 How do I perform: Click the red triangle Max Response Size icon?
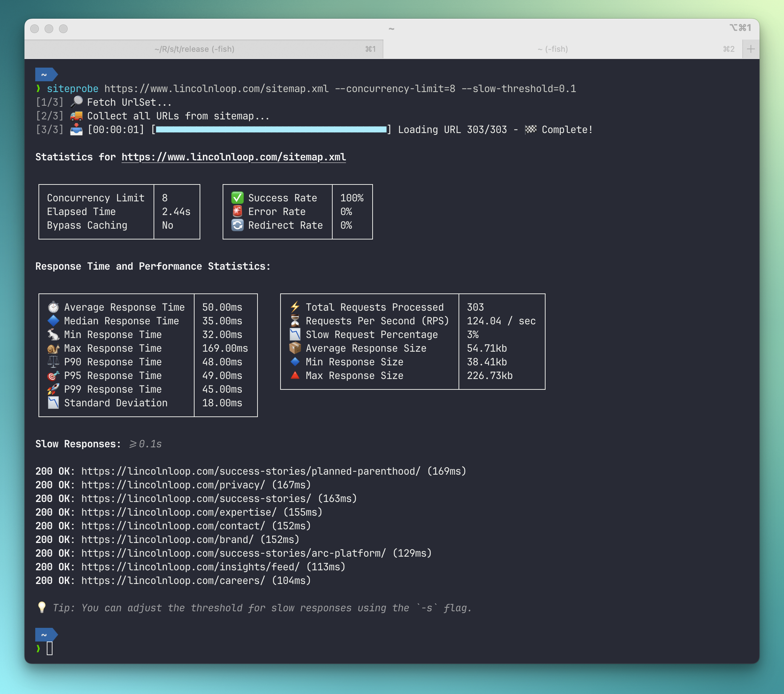[x=295, y=375]
